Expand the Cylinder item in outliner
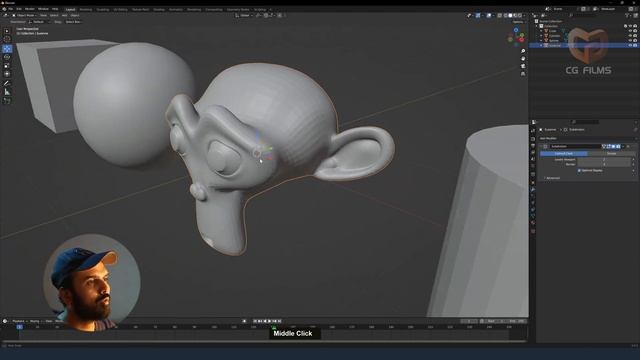This screenshot has height=360, width=640. coord(541,36)
